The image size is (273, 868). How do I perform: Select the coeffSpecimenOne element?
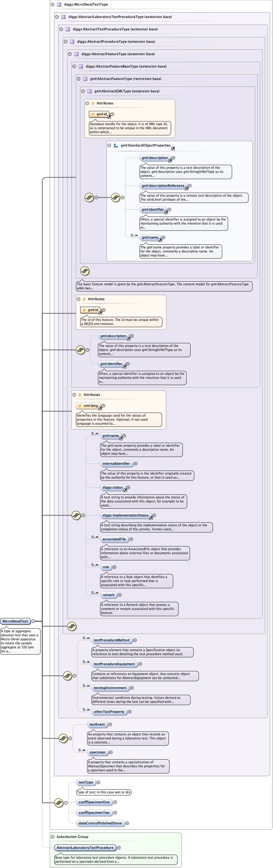94,802
